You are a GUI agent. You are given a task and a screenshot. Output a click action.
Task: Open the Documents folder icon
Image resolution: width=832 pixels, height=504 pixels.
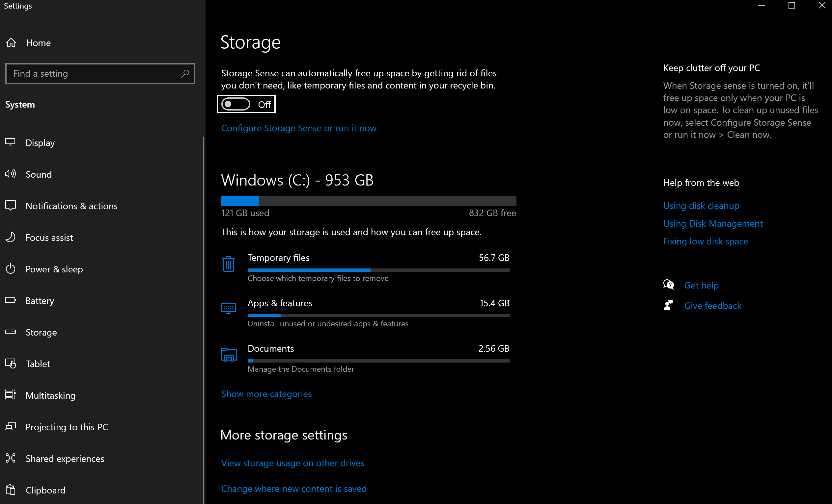click(x=229, y=354)
